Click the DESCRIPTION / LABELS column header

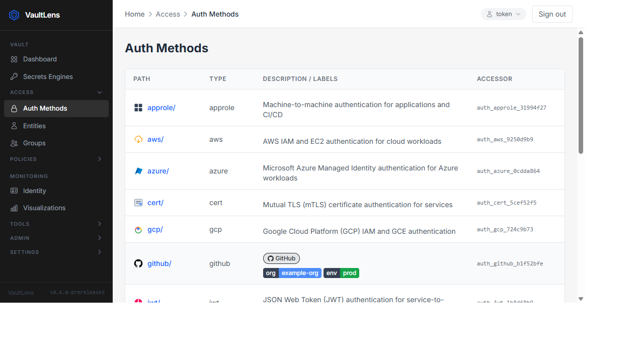click(300, 79)
